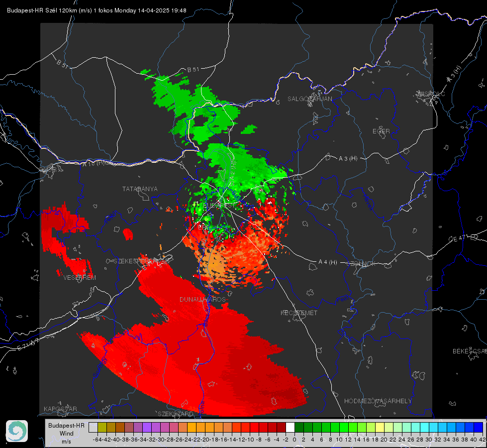Viewport: 487px width, 448px height.
Task: Click the blue 'Pest' county label
Action: pyautogui.click(x=342, y=299)
